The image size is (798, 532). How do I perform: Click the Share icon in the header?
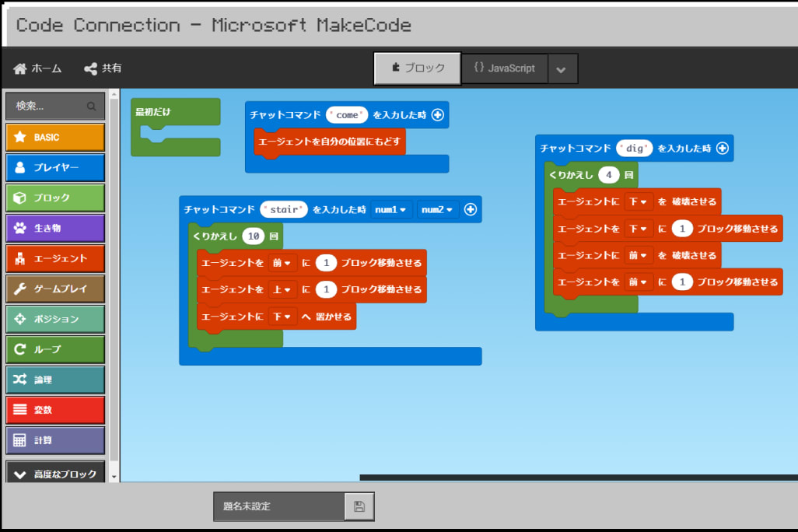90,68
